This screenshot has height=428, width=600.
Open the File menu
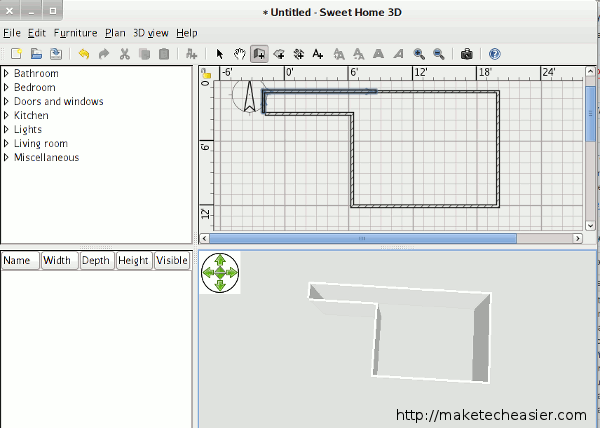pyautogui.click(x=12, y=33)
